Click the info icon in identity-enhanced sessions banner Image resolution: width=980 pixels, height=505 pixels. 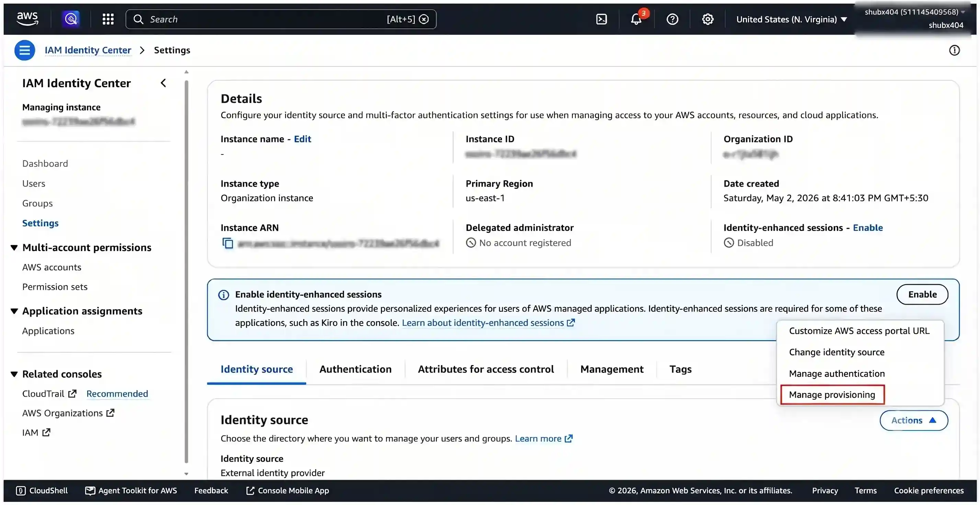224,295
